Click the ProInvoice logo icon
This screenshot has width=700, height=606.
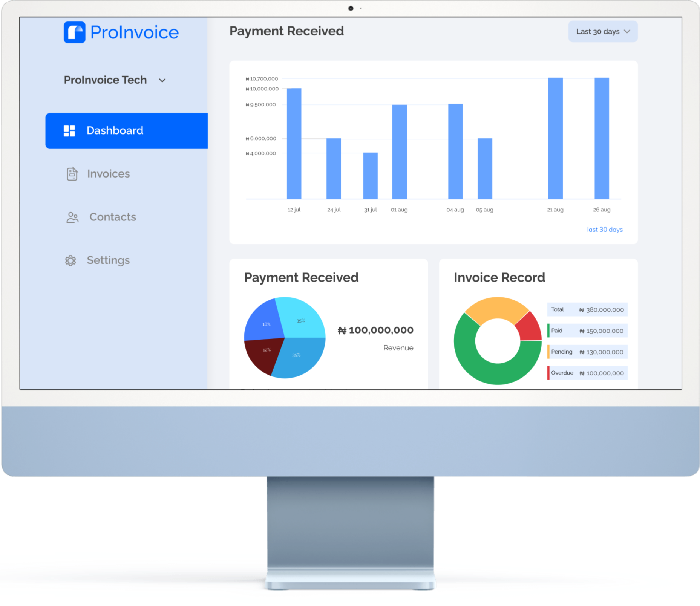pyautogui.click(x=75, y=32)
